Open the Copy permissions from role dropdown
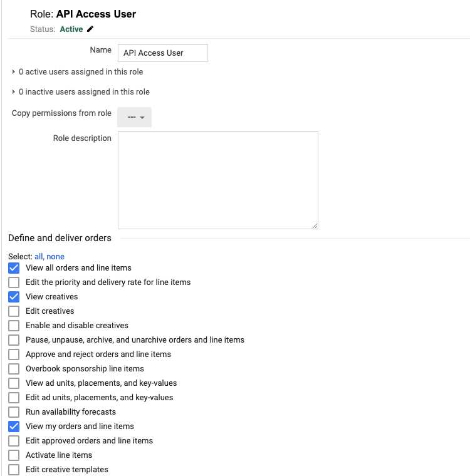Screen dimensions: 470x476 point(135,117)
